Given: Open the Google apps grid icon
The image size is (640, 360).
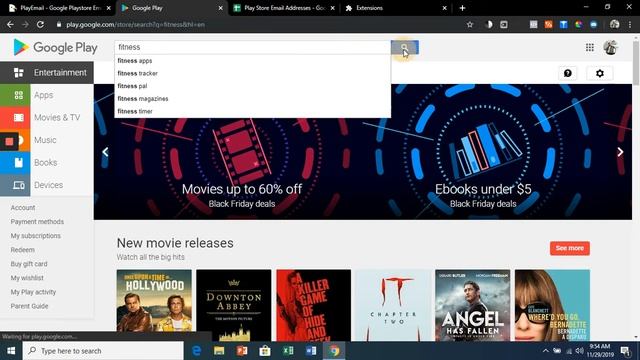Looking at the screenshot, I should tap(590, 47).
